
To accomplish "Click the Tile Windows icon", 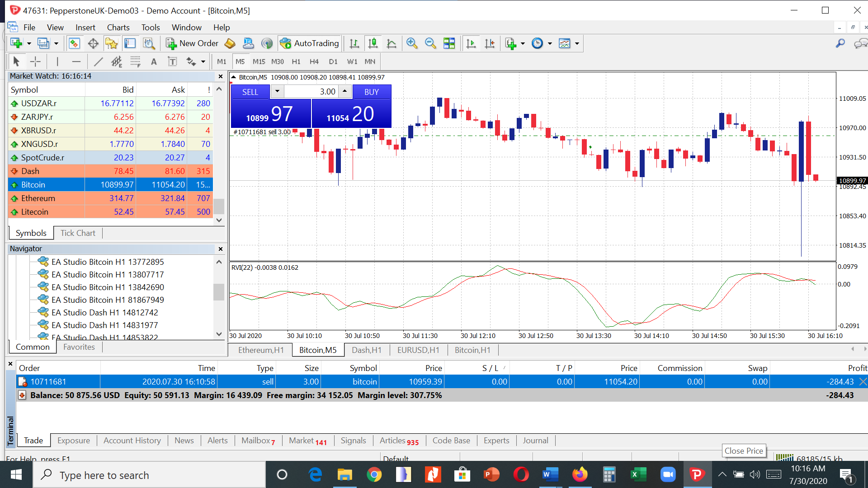I will (449, 43).
